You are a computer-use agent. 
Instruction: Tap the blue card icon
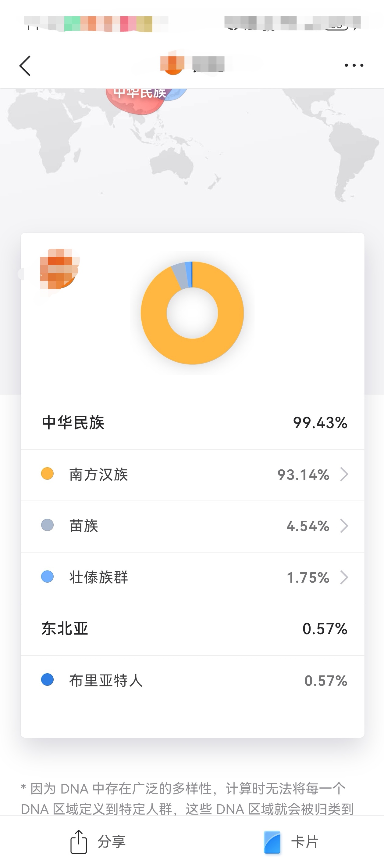pos(272,841)
